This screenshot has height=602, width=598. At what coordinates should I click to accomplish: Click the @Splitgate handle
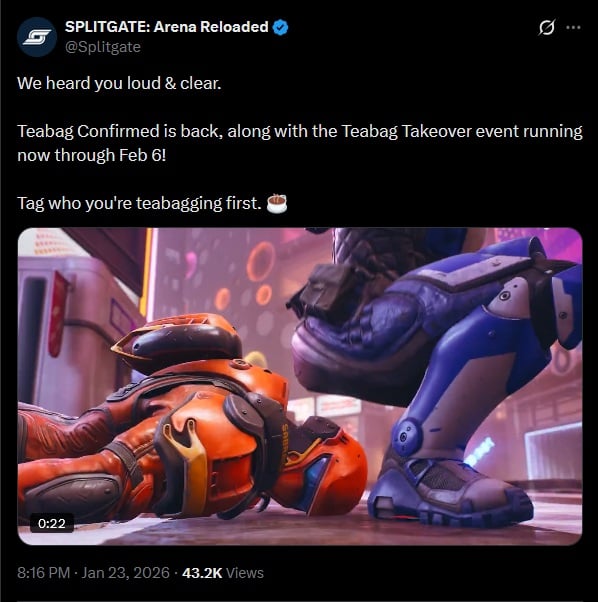[x=102, y=47]
